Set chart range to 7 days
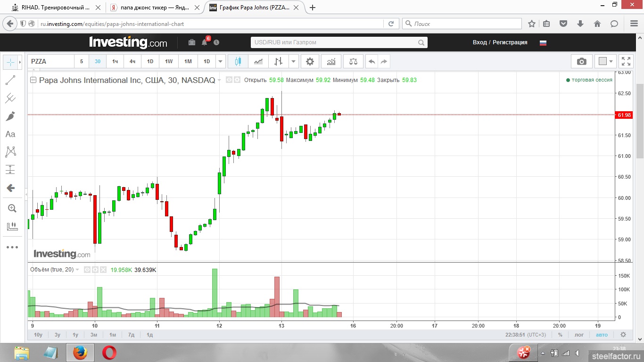The image size is (644, 362). [x=131, y=335]
